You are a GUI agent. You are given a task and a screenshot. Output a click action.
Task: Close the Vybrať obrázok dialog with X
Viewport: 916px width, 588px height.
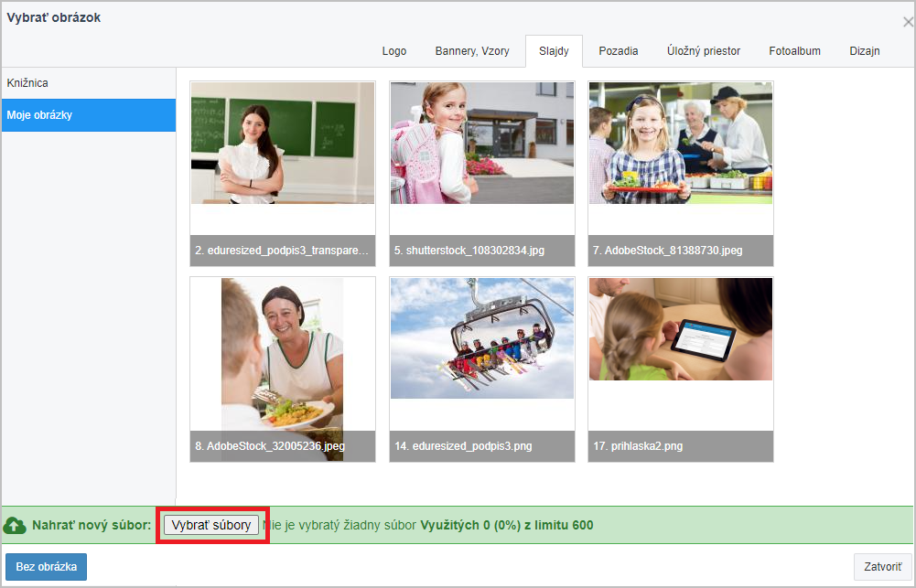907,22
